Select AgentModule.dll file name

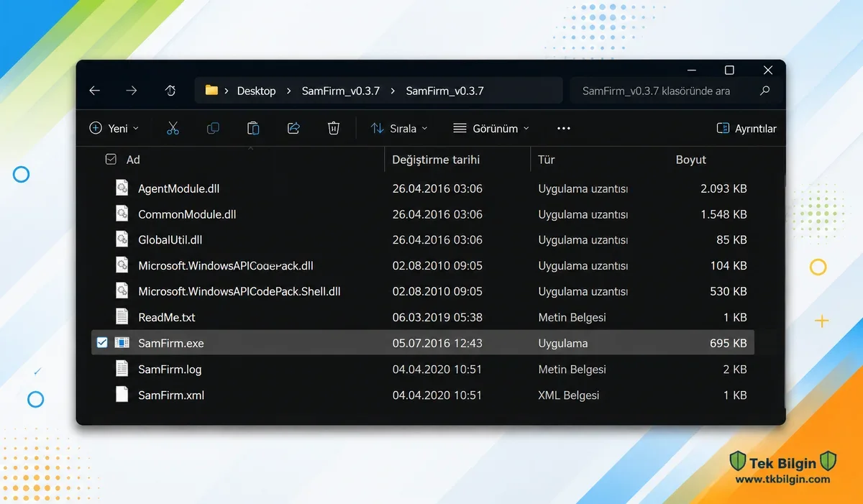click(179, 188)
